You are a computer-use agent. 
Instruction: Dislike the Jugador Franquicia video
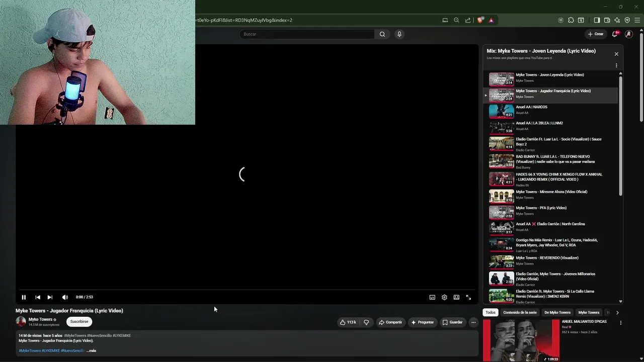tap(366, 322)
